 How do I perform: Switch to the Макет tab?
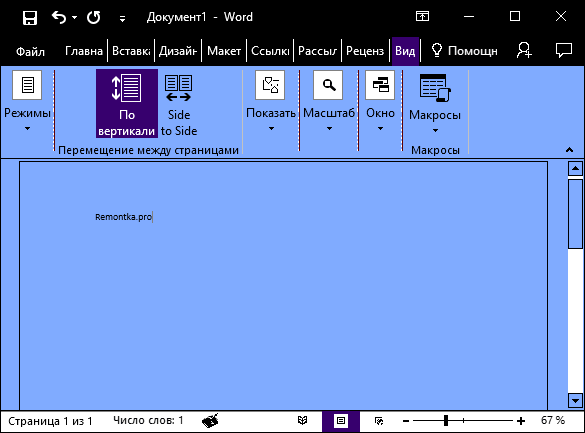tap(224, 51)
